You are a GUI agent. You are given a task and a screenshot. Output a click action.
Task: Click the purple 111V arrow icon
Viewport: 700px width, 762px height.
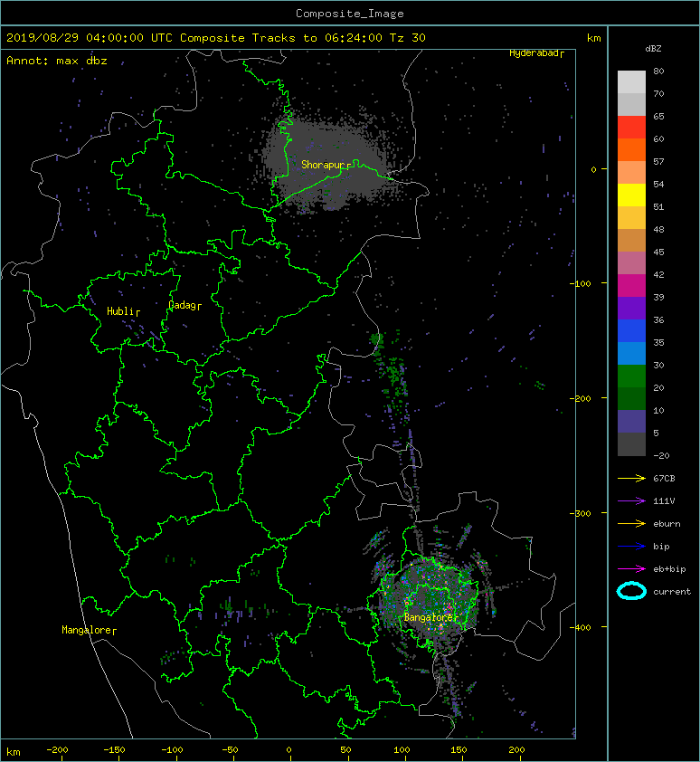pos(631,501)
